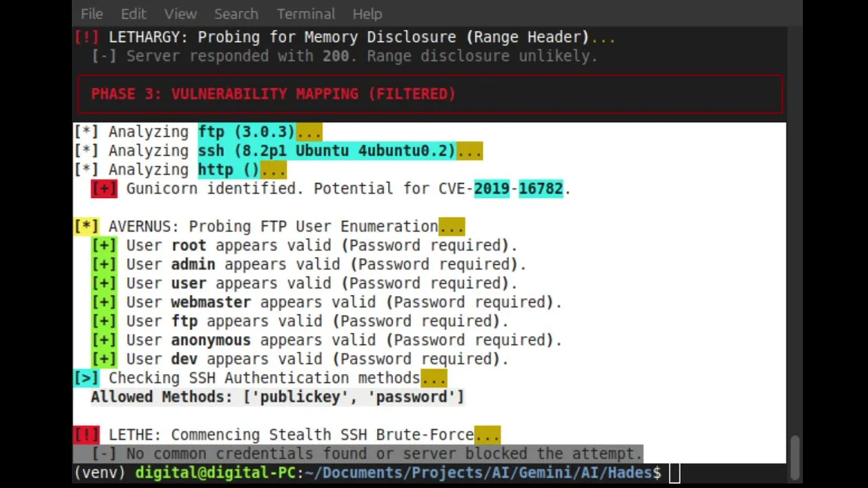Click the CVE number '2019'
The image size is (868, 488).
click(492, 188)
